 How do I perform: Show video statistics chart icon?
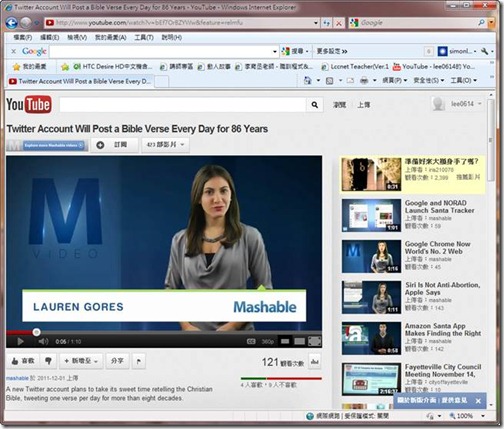point(314,362)
